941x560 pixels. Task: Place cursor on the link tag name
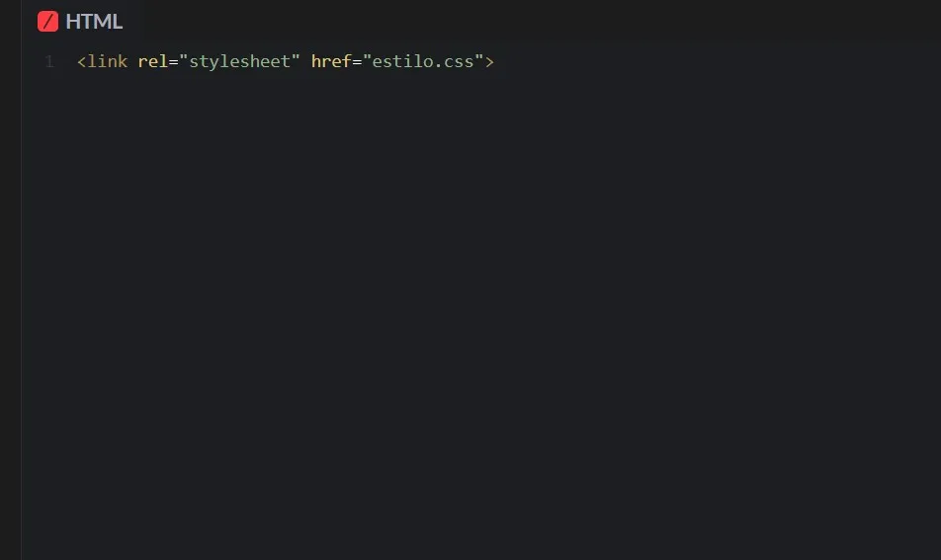click(x=108, y=61)
